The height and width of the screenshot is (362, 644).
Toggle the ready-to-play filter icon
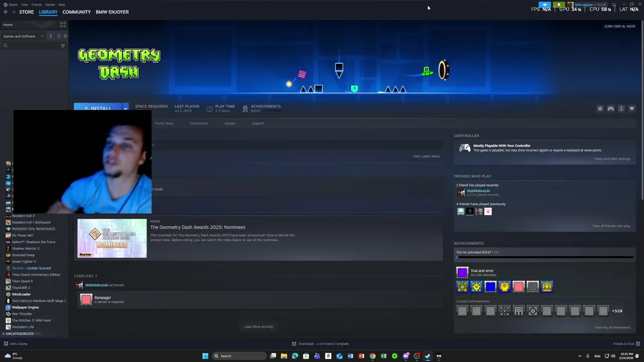pos(65,36)
